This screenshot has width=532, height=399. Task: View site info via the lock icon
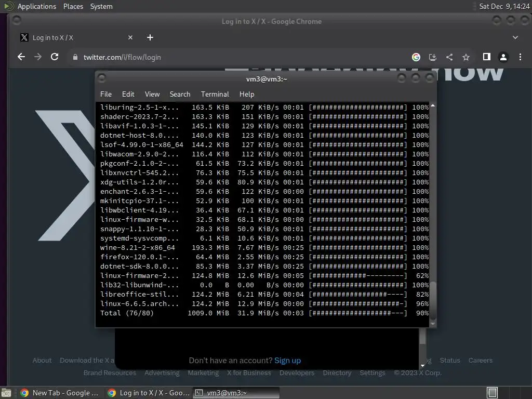[x=75, y=57]
